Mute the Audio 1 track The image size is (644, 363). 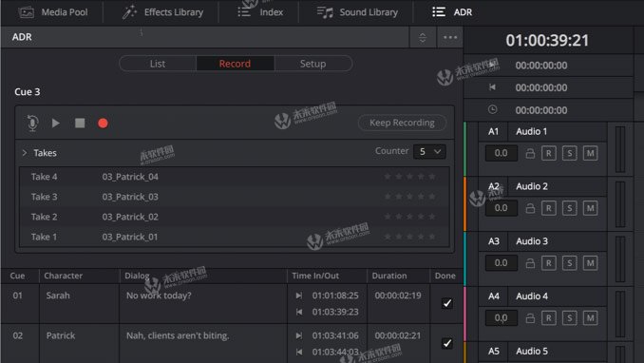pyautogui.click(x=590, y=153)
